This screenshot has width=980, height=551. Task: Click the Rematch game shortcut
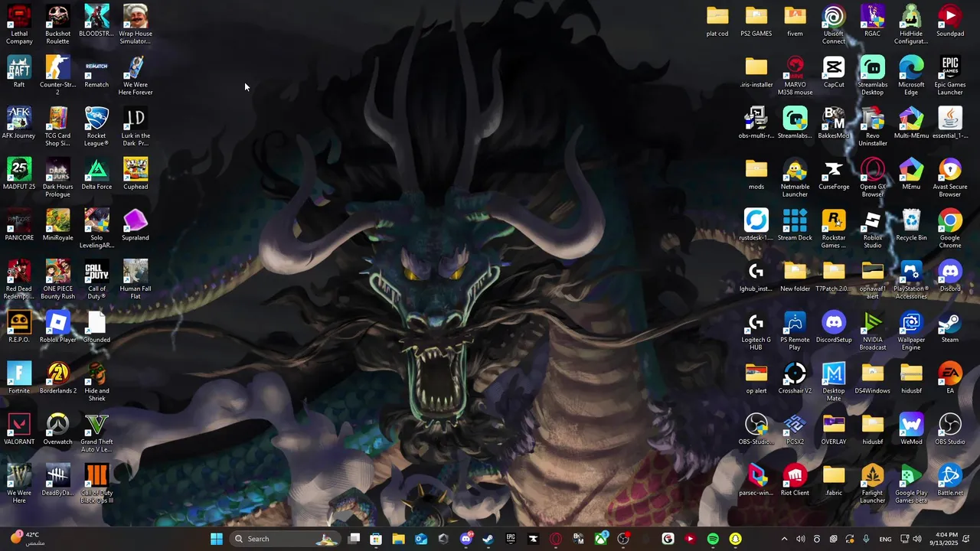click(x=96, y=72)
